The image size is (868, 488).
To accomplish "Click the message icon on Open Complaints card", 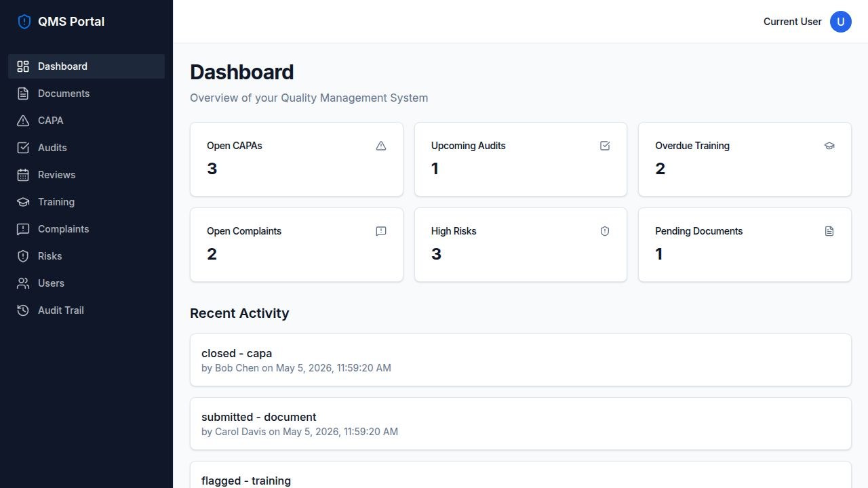I will pos(381,231).
